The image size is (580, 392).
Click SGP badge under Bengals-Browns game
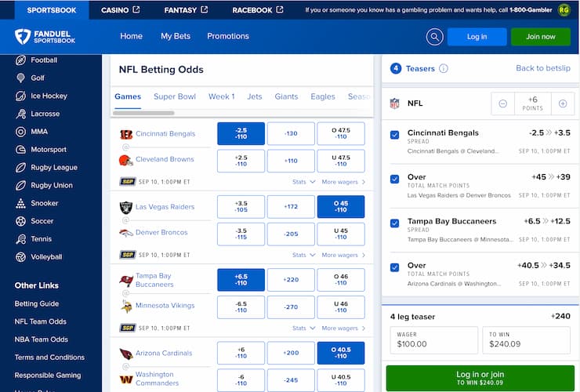(128, 182)
